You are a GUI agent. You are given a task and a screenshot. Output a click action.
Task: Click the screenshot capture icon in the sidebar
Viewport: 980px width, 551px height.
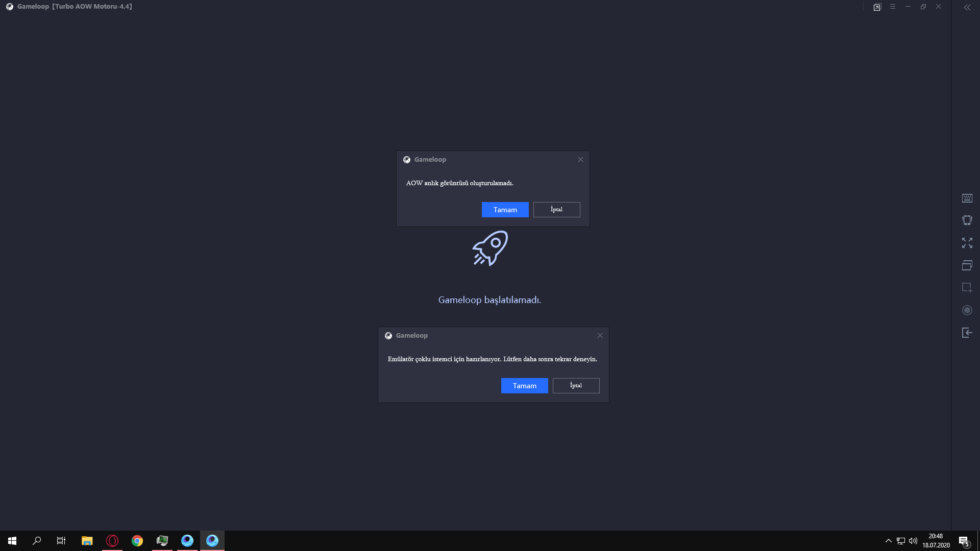coord(967,288)
